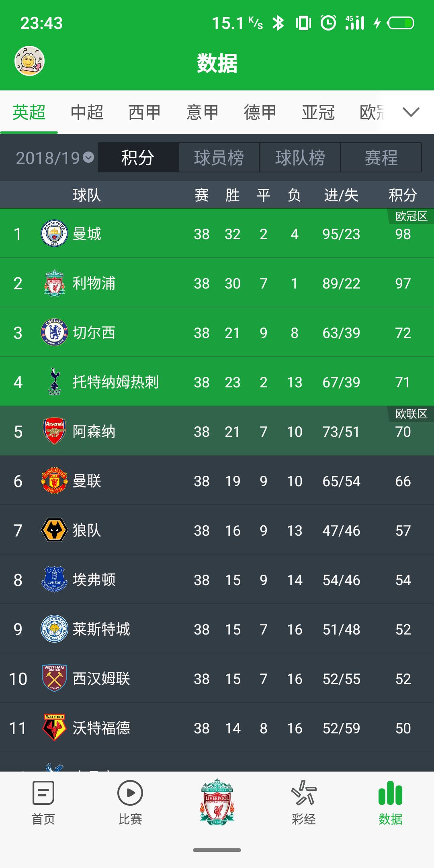Image resolution: width=434 pixels, height=868 pixels.
Task: Show the 球队榜 team rankings
Action: coord(300,158)
